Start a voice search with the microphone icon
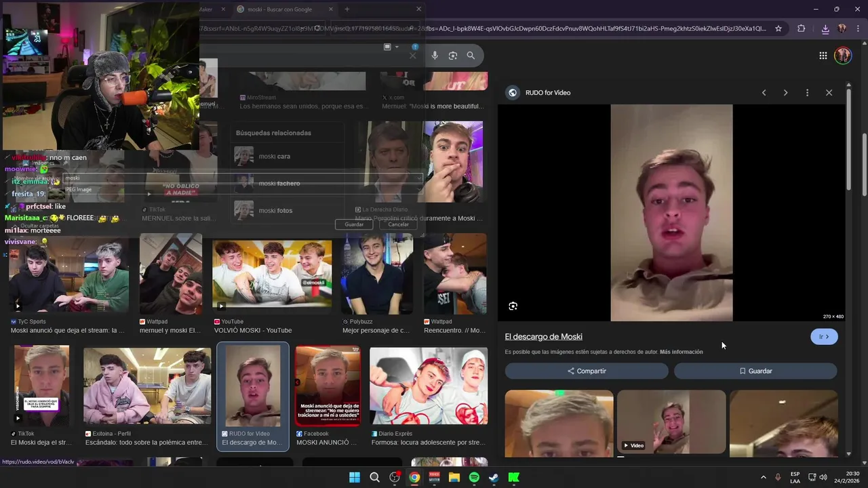This screenshot has height=488, width=868. pos(435,56)
